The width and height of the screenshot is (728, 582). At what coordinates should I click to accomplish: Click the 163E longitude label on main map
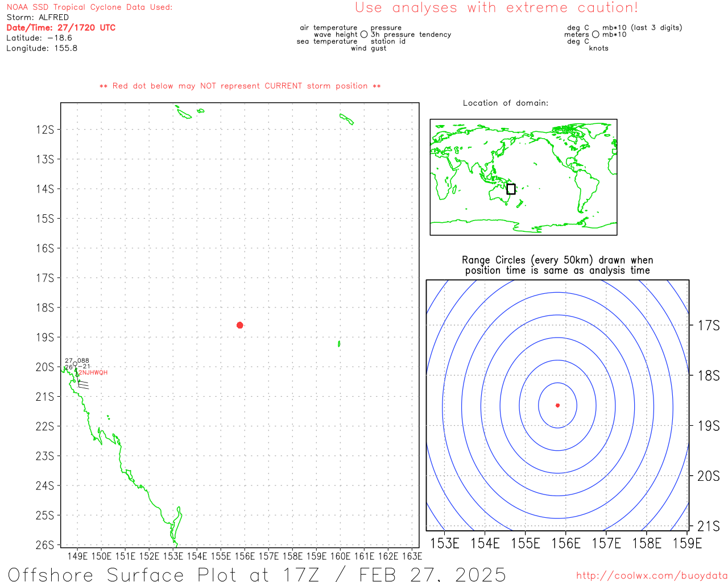pos(412,556)
